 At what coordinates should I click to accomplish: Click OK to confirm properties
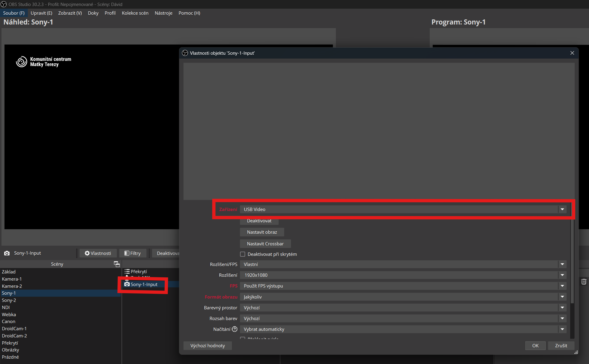[535, 345]
